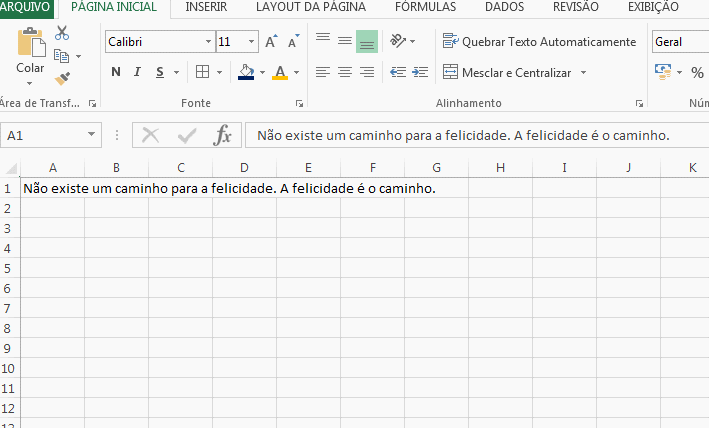709x428 pixels.
Task: Apply the yellow fill color bucket
Action: click(246, 72)
